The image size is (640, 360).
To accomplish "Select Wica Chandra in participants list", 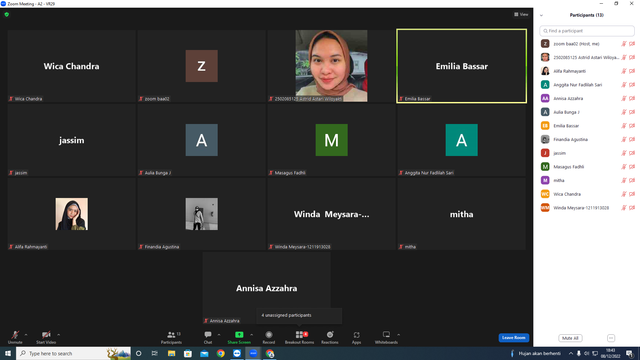I will [x=587, y=194].
